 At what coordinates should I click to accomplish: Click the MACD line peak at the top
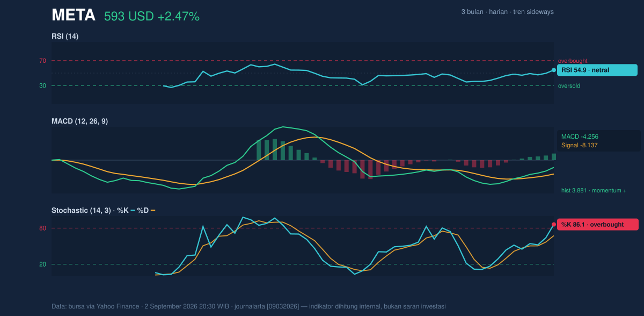point(282,127)
